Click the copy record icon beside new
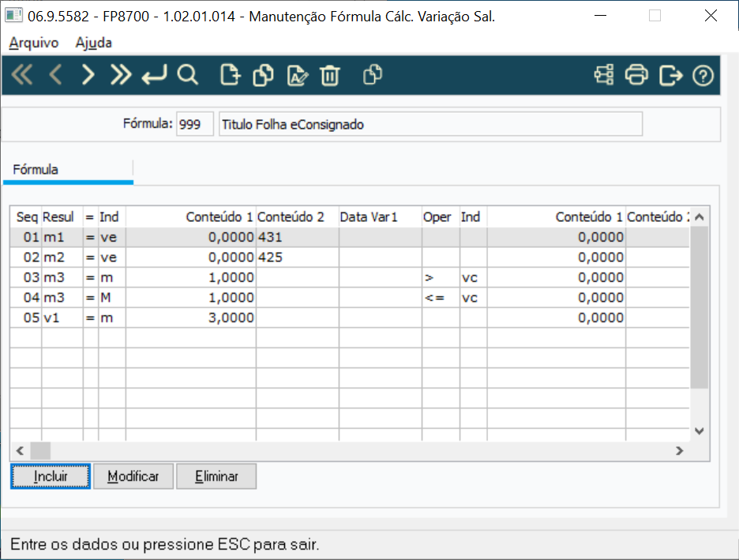This screenshot has height=560, width=739. tap(264, 75)
